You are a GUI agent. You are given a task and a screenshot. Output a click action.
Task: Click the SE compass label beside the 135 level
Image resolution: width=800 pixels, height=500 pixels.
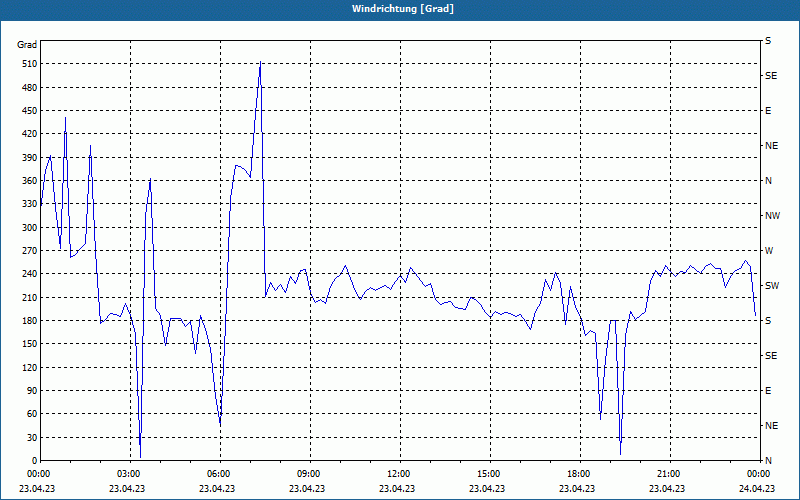771,356
